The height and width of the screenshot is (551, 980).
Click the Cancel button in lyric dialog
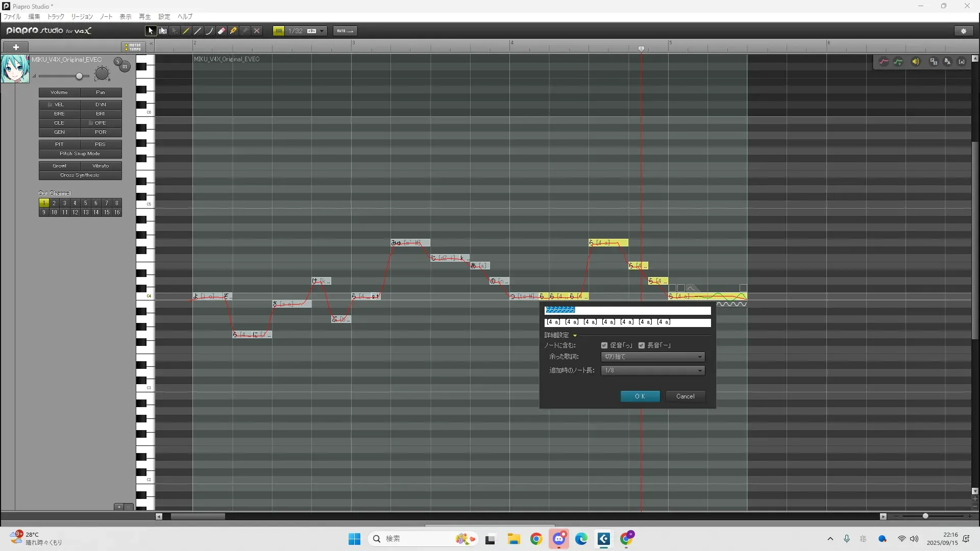point(685,396)
